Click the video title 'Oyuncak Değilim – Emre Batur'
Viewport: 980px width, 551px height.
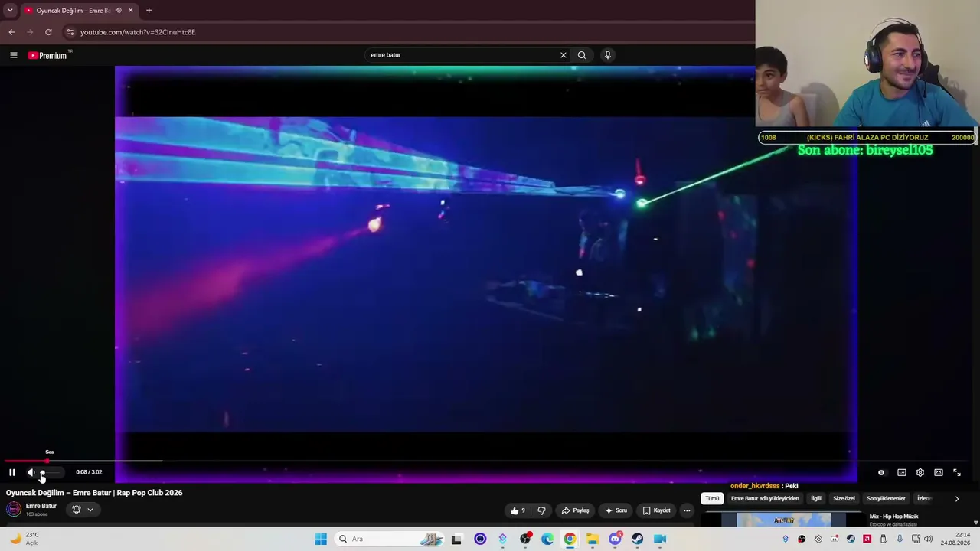pyautogui.click(x=94, y=493)
